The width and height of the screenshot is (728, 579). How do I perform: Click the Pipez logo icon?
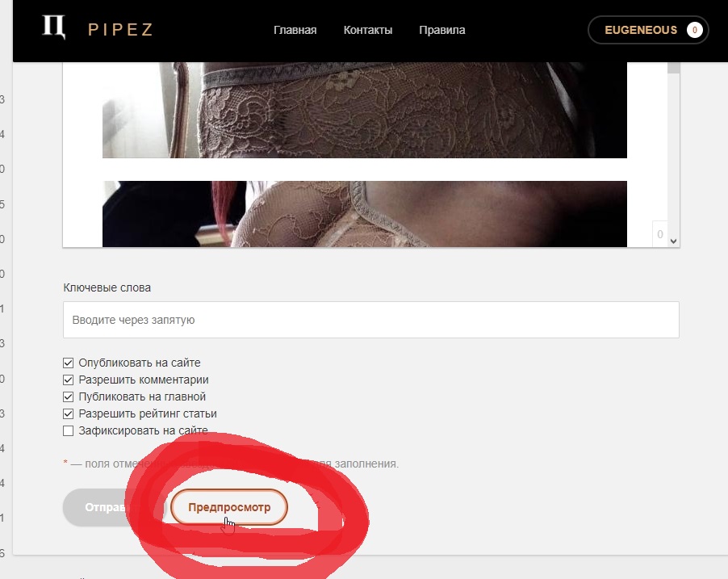click(54, 27)
